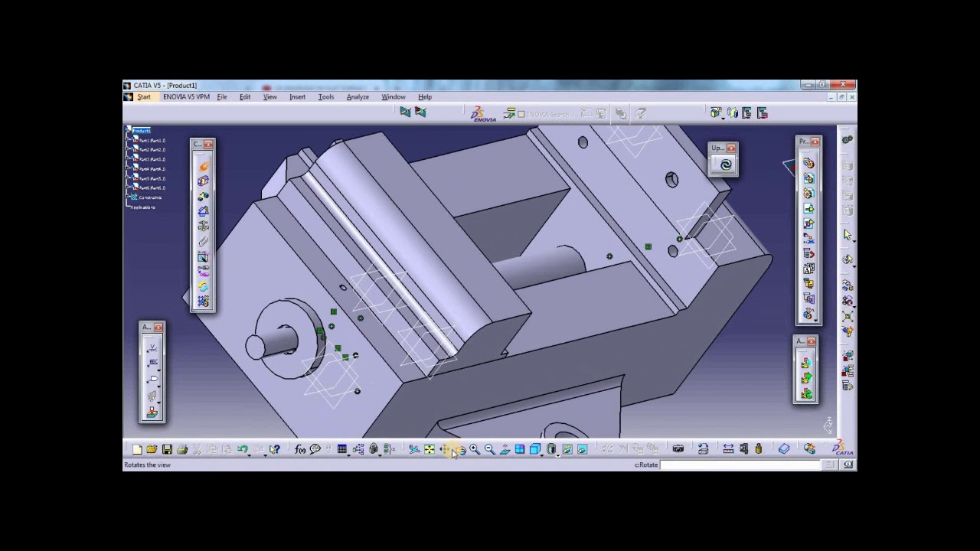
Task: Click the Undo arrow icon
Action: click(243, 449)
